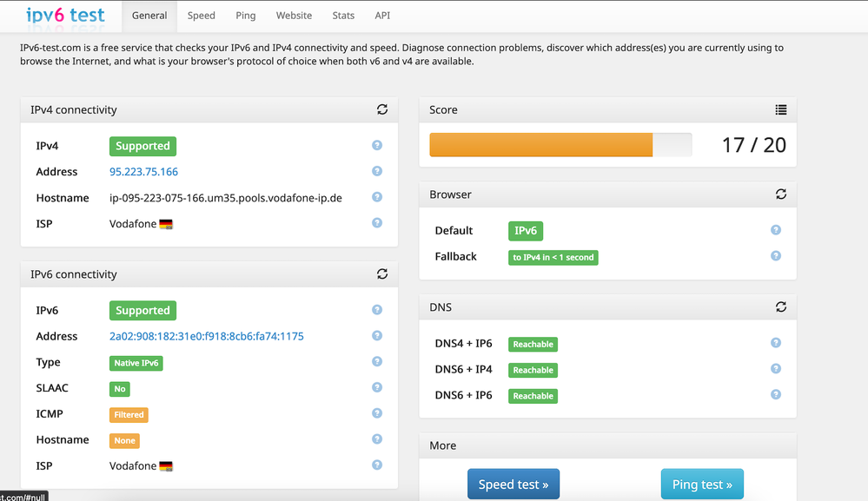Click help icon for Browser Default row

click(x=776, y=230)
